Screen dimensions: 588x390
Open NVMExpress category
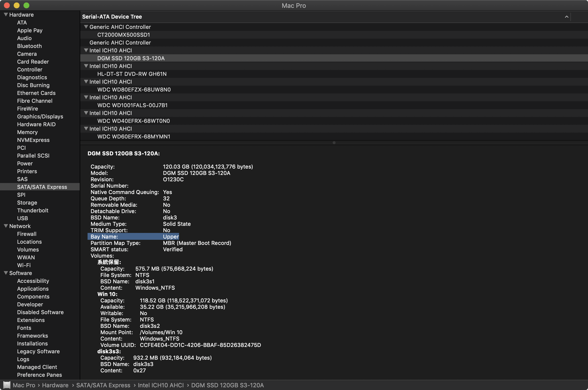click(33, 140)
